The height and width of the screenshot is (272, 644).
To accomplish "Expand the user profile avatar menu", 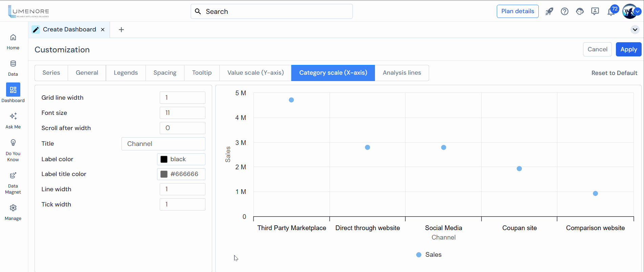I will (631, 11).
